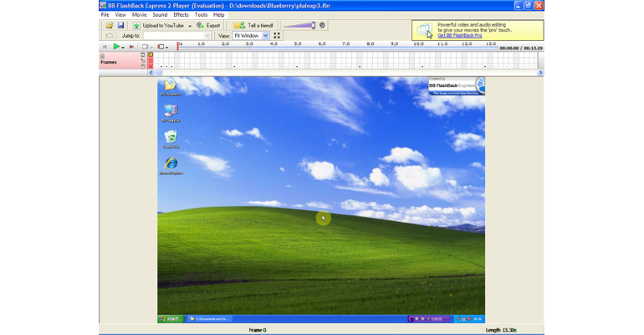644x335 pixels.
Task: Click the red-edged crop rectangle icon
Action: click(x=161, y=47)
